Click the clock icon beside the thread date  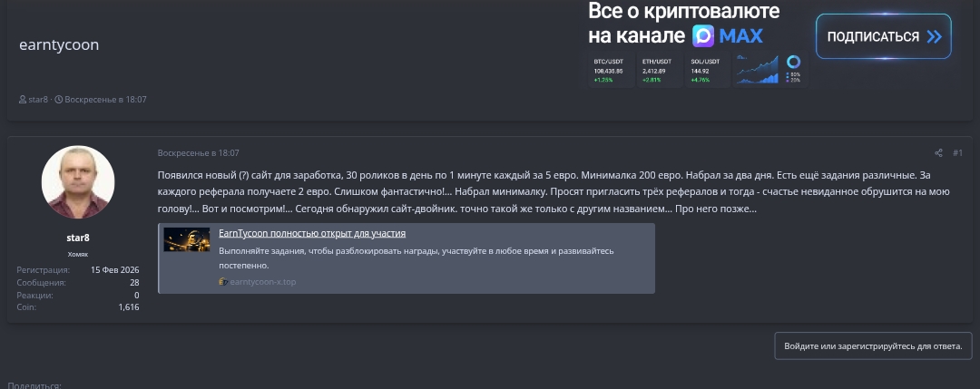[x=59, y=99]
